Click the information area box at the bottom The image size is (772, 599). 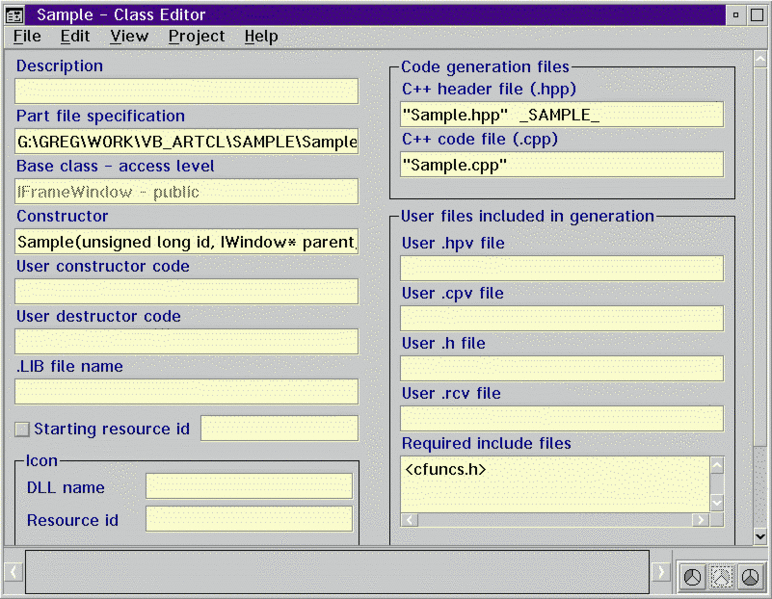337,572
